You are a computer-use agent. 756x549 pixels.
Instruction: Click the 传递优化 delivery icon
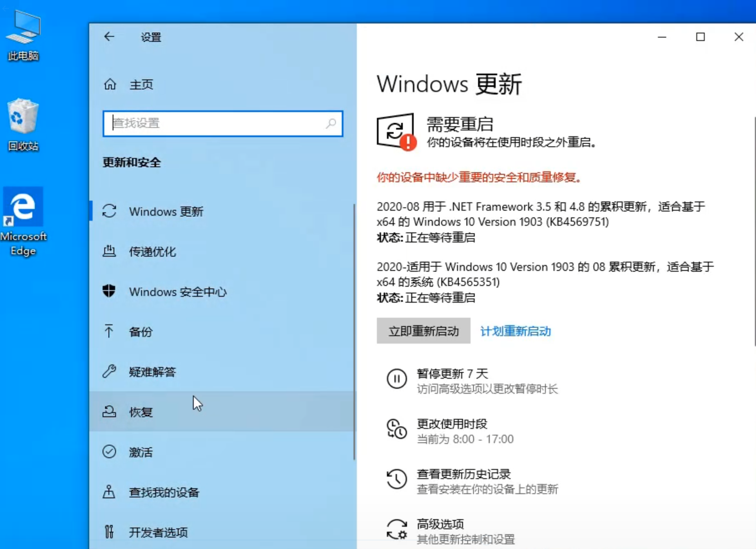click(109, 251)
